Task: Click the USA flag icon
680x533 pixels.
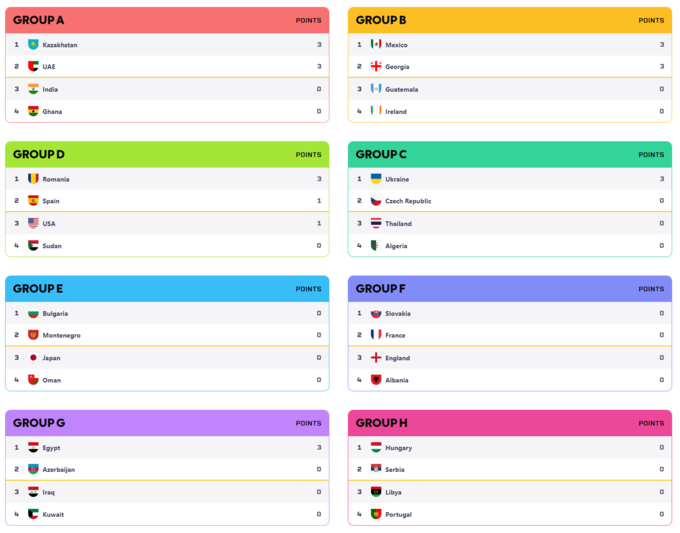Action: point(33,223)
